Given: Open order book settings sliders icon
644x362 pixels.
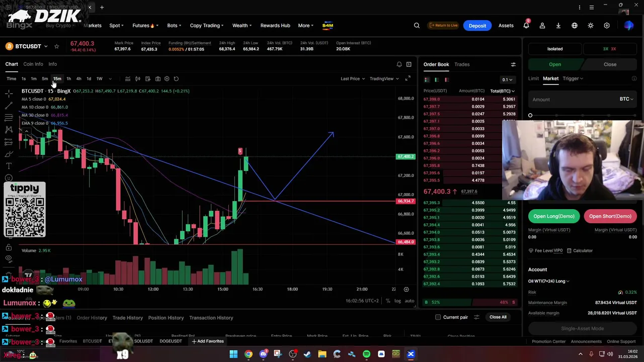Looking at the screenshot, I should (513, 64).
